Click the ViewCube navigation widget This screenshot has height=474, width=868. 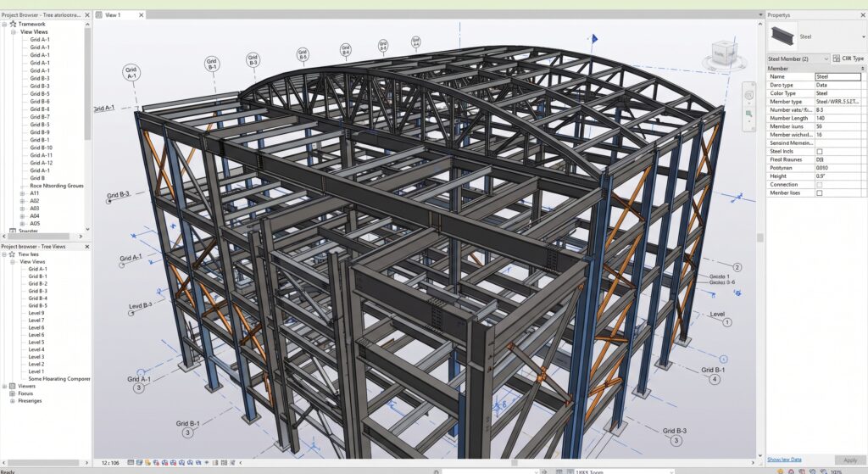(x=724, y=54)
